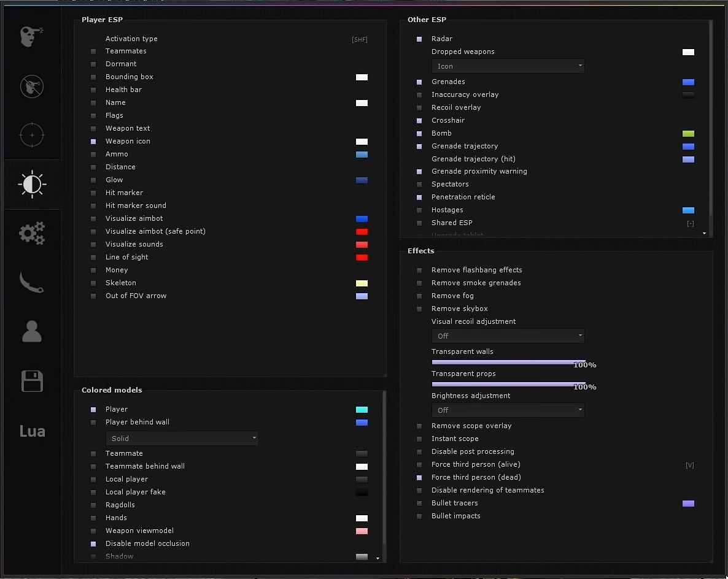Image resolution: width=728 pixels, height=579 pixels.
Task: Enable the Bounding box checkbox
Action: (93, 77)
